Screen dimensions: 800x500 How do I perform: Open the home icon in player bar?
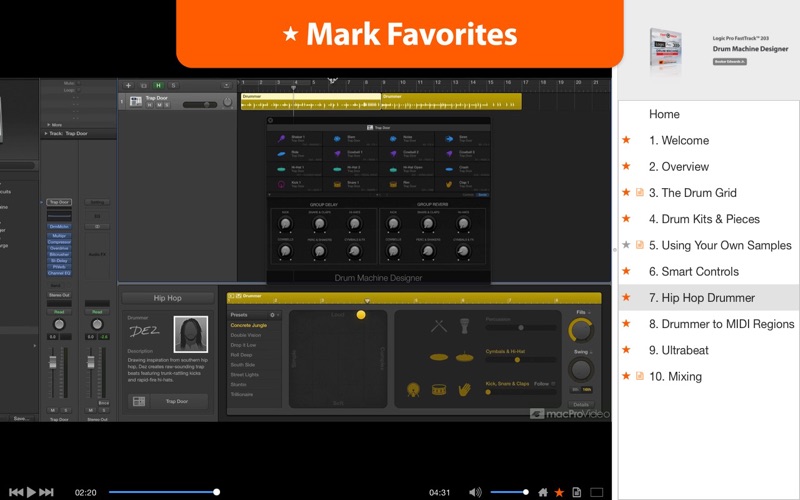tap(543, 492)
